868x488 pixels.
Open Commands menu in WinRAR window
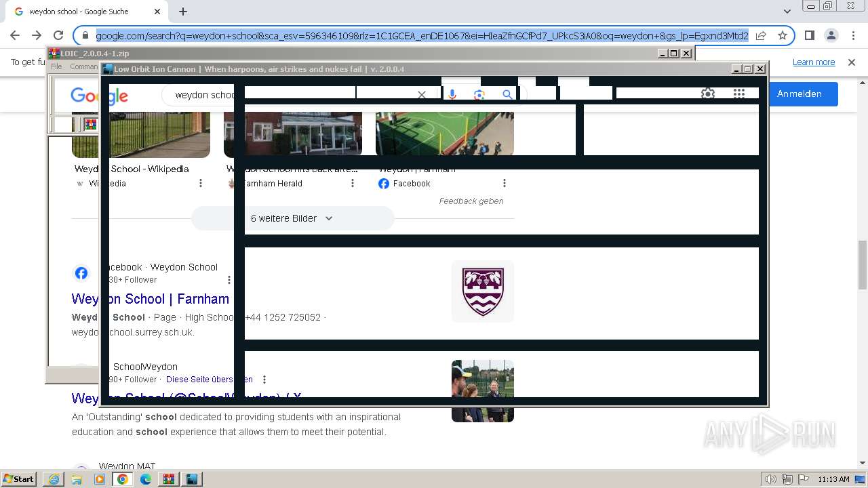pyautogui.click(x=84, y=66)
